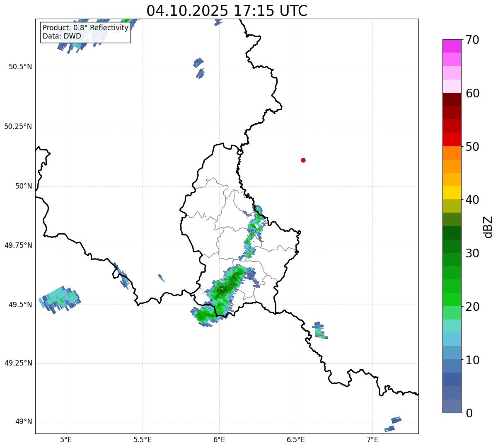Click the "50.5°N" latitude label
The height and width of the screenshot is (448, 498).
click(20, 67)
